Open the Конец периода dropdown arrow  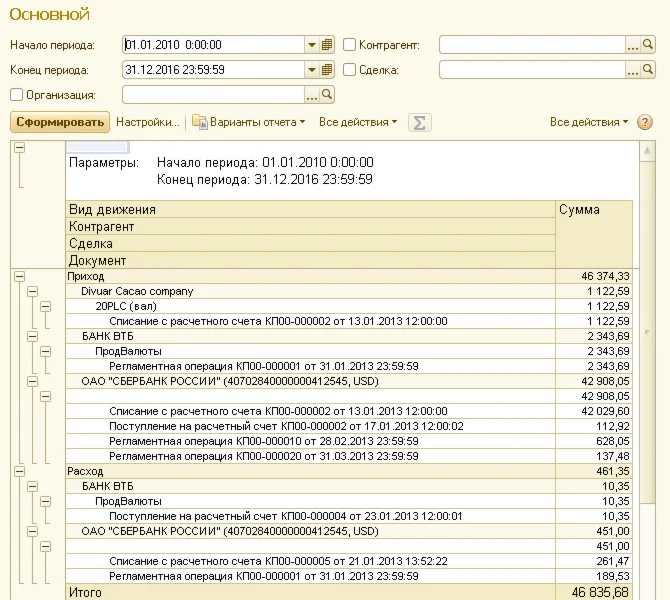tap(311, 70)
